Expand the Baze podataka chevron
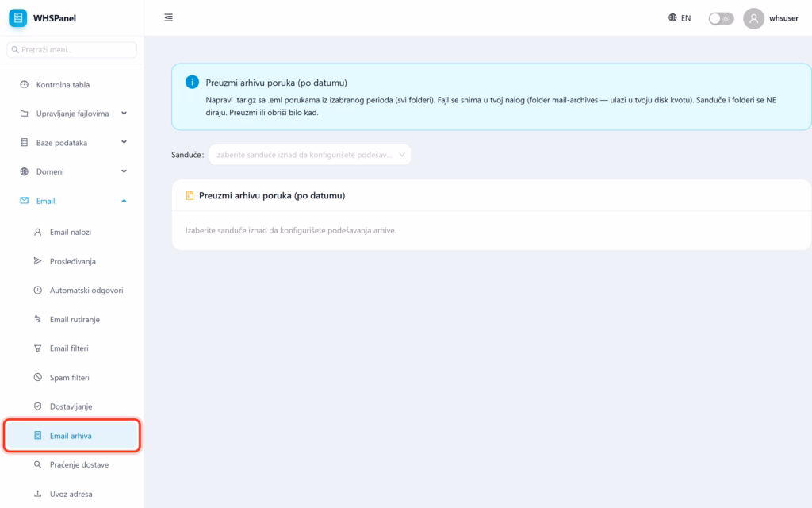The image size is (812, 508). [124, 142]
